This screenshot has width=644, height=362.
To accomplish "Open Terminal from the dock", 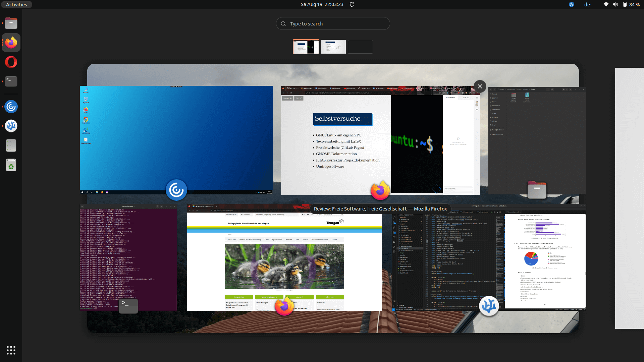I will pos(11,81).
